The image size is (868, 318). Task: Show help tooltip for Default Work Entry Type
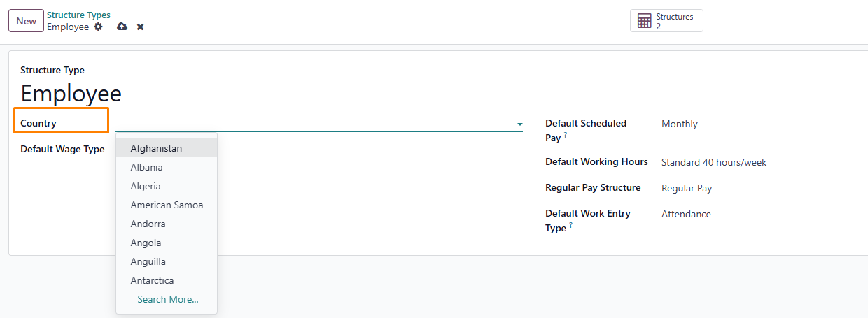pyautogui.click(x=570, y=225)
